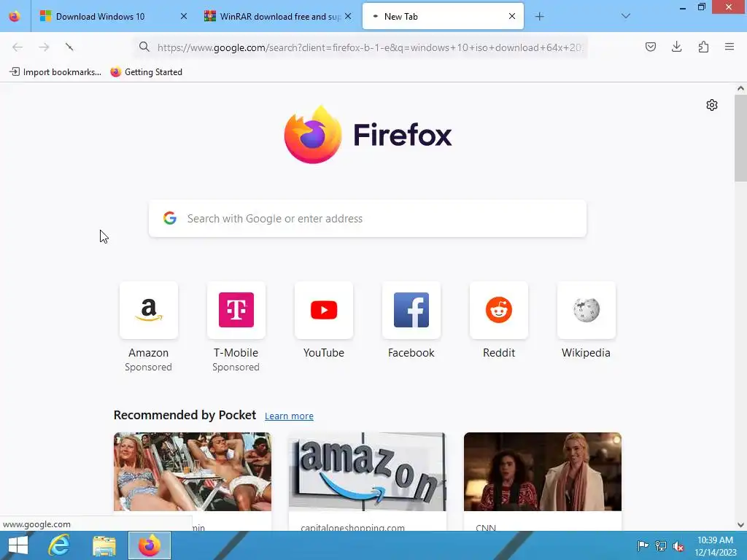Image resolution: width=747 pixels, height=560 pixels.
Task: Go back one page
Action: (18, 47)
